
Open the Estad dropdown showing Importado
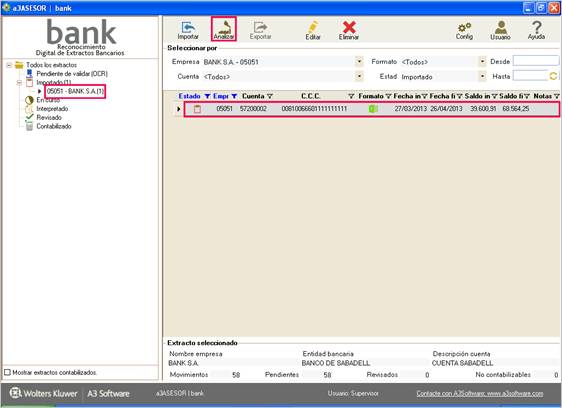482,76
